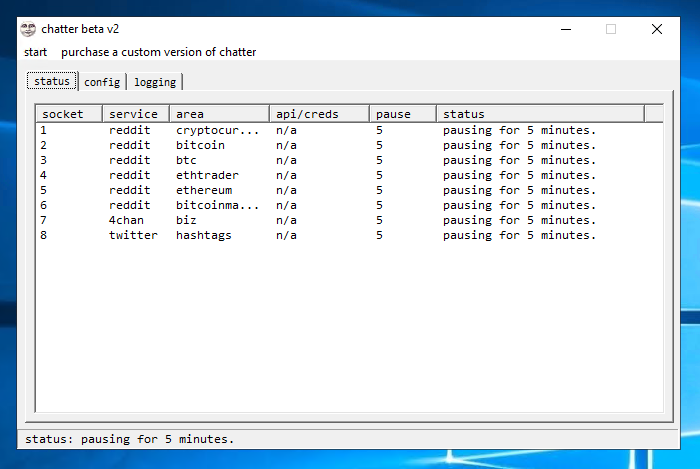Image resolution: width=700 pixels, height=469 pixels.
Task: Minimize the chatter beta v2 window
Action: (566, 29)
